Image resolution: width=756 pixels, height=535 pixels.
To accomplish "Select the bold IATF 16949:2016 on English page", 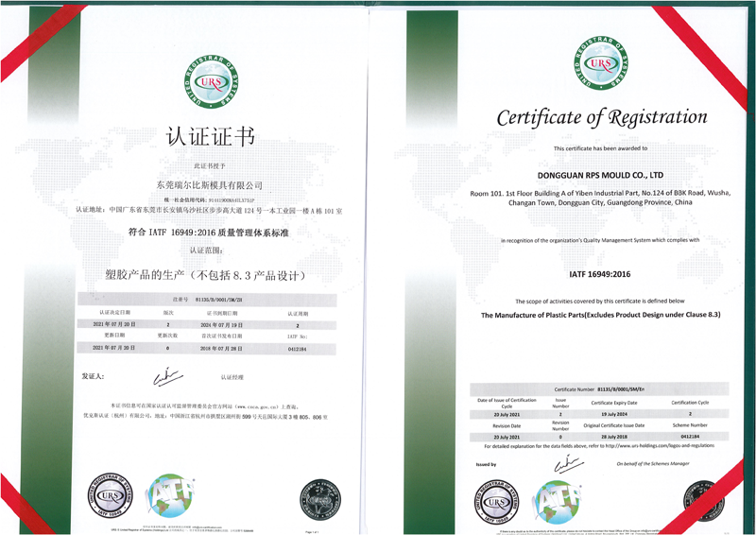I will [x=600, y=274].
